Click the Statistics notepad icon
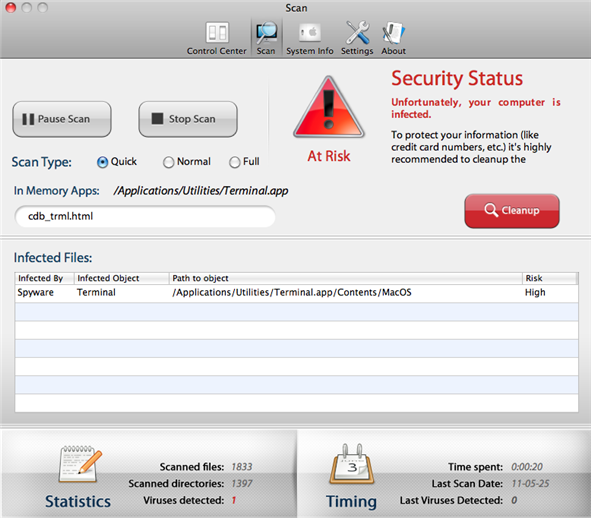Screen dimensions: 591x518 pos(80,464)
